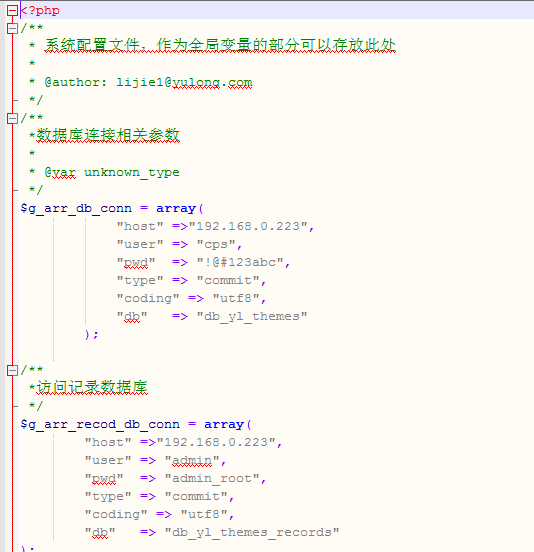Image resolution: width=534 pixels, height=552 pixels.
Task: Collapse the first /** comment fold marker
Action: click(12, 29)
